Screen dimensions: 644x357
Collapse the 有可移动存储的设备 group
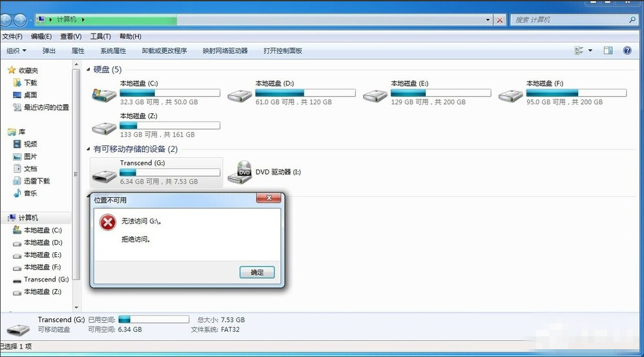89,149
